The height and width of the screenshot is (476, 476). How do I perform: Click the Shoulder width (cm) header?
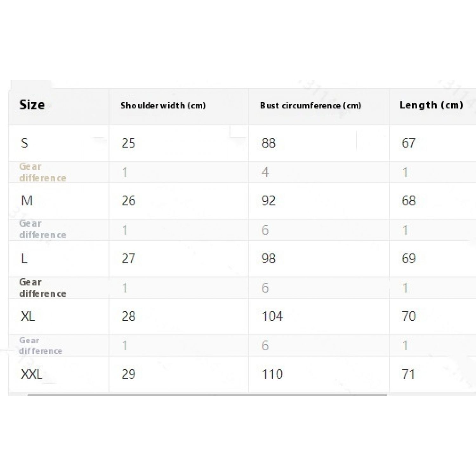click(x=163, y=105)
